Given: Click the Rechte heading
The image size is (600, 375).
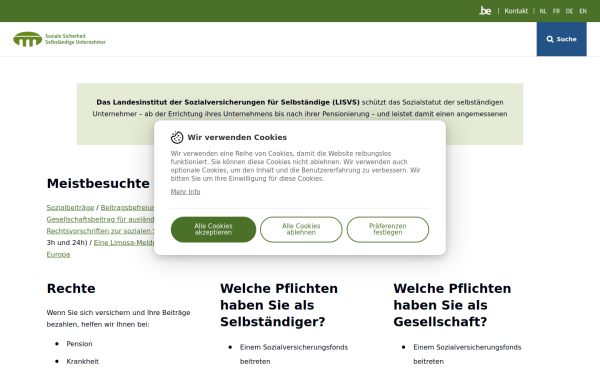Looking at the screenshot, I should pyautogui.click(x=71, y=289).
